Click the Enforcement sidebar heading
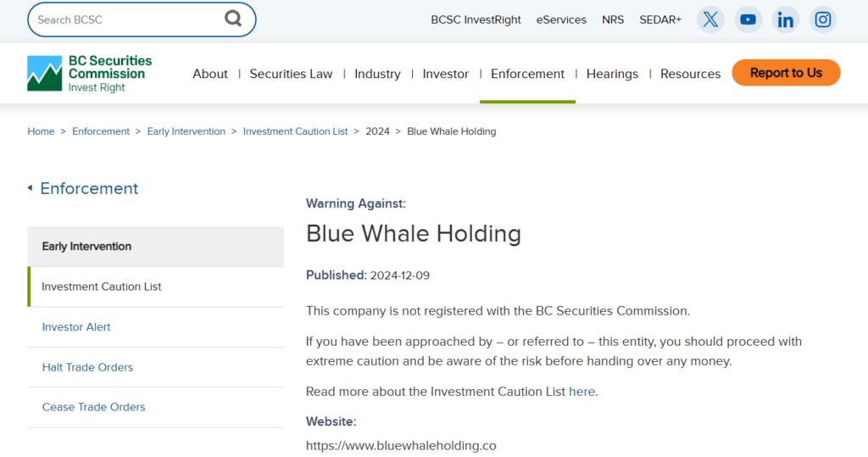The width and height of the screenshot is (868, 457). (x=89, y=188)
